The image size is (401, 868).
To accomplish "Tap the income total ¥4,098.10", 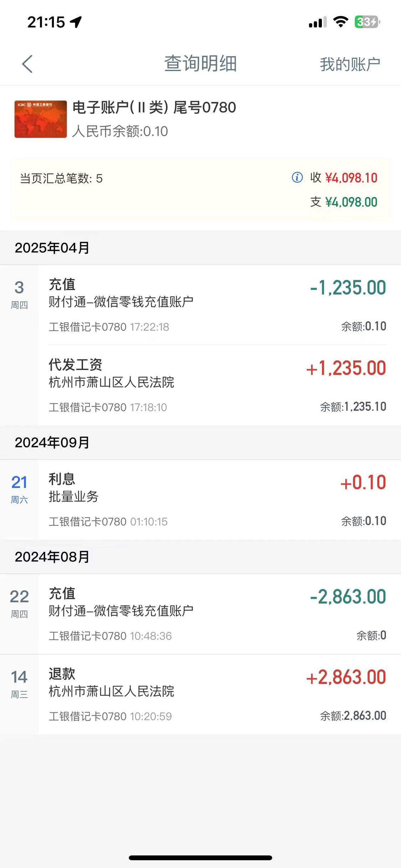I will pos(351,178).
